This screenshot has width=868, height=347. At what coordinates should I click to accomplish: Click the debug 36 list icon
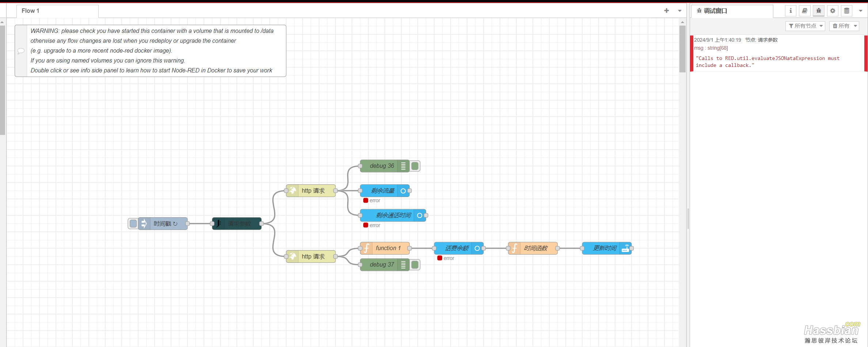pos(403,166)
